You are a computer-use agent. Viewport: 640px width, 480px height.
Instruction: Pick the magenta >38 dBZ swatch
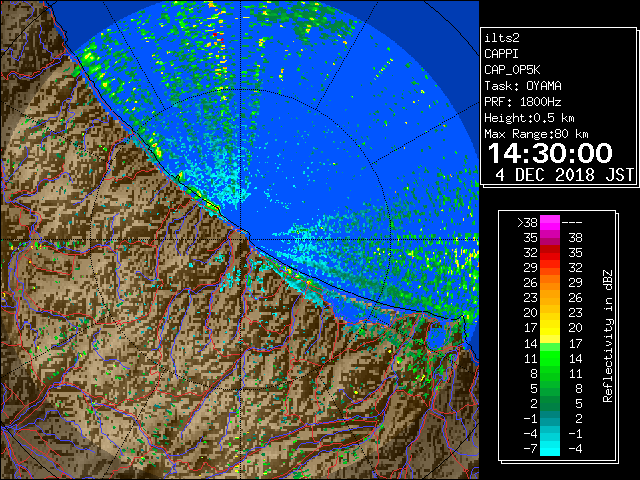[x=550, y=223]
